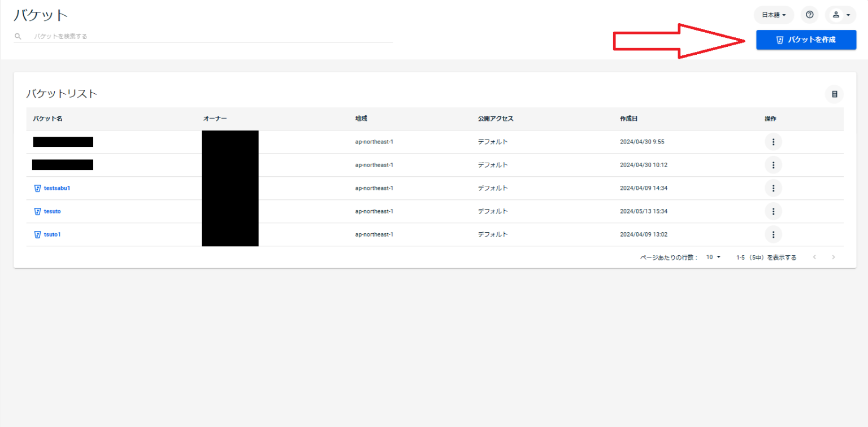868x427 pixels.
Task: Click the search magnifier icon
Action: [18, 36]
